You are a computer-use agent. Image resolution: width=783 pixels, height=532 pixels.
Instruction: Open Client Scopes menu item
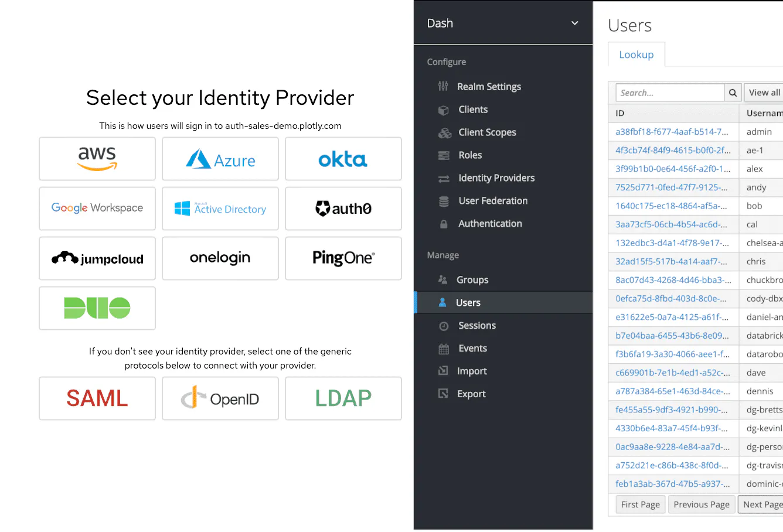click(x=487, y=132)
